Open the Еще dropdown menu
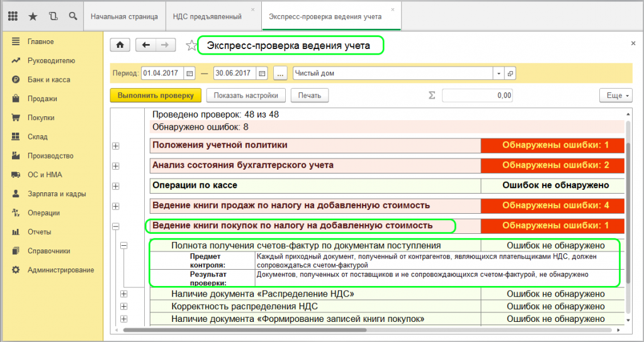 point(614,96)
